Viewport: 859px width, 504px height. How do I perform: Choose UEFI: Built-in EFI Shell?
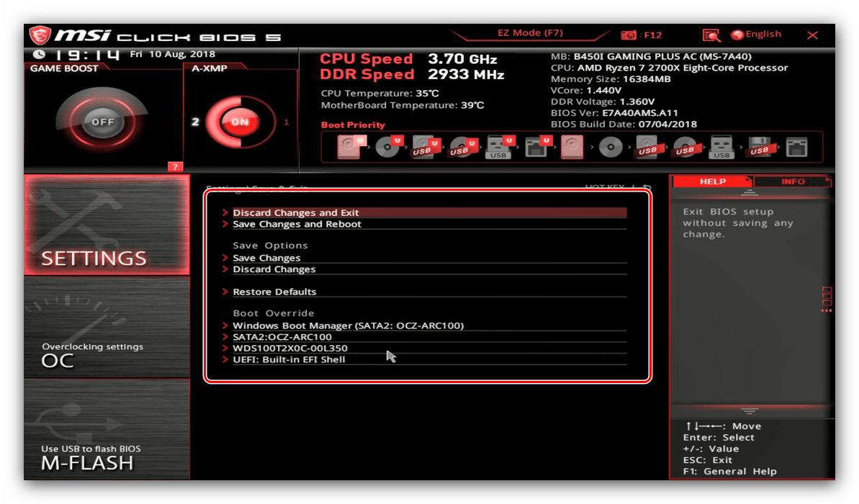289,359
